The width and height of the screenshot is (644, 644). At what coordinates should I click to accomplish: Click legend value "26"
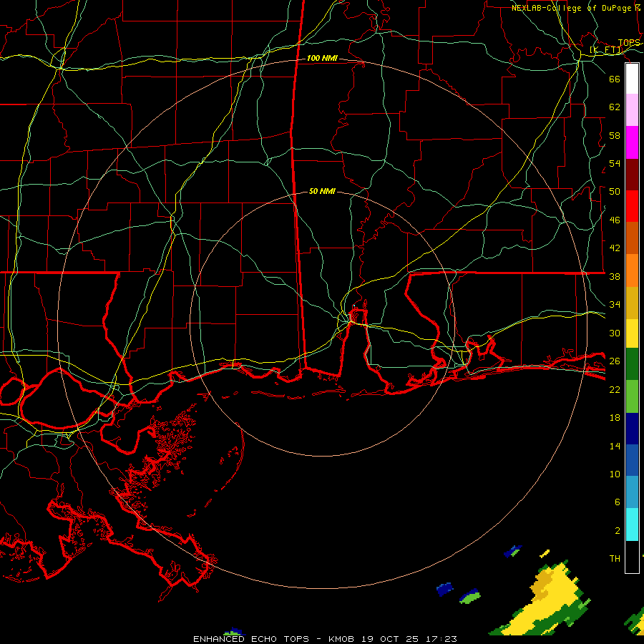(x=615, y=361)
